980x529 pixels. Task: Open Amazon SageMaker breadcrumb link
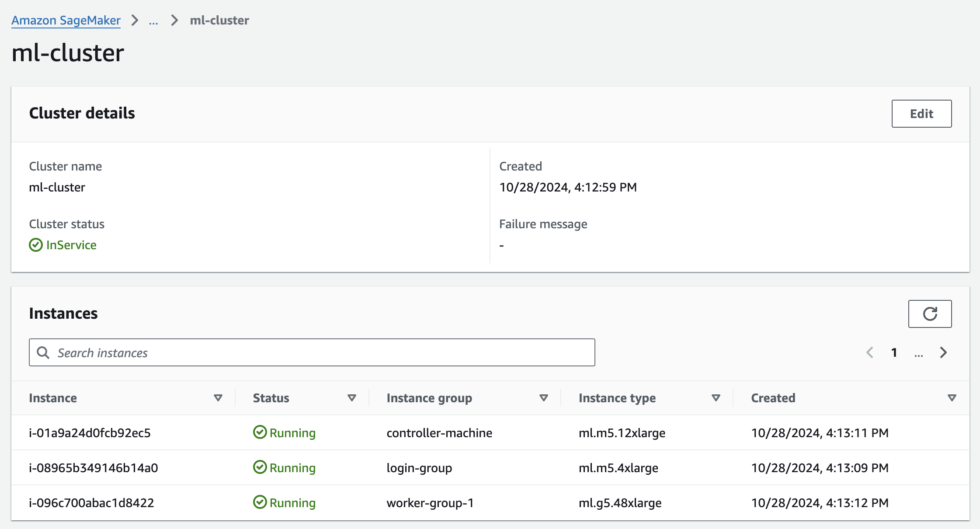[x=66, y=20]
